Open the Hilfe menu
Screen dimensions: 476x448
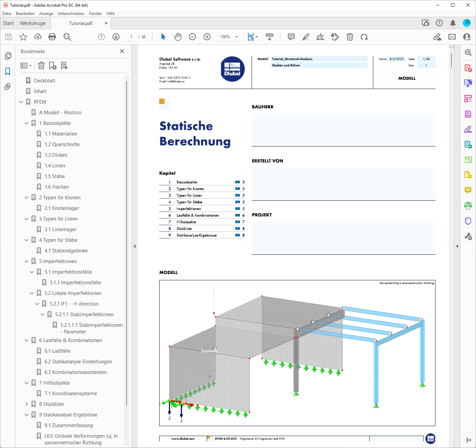111,14
